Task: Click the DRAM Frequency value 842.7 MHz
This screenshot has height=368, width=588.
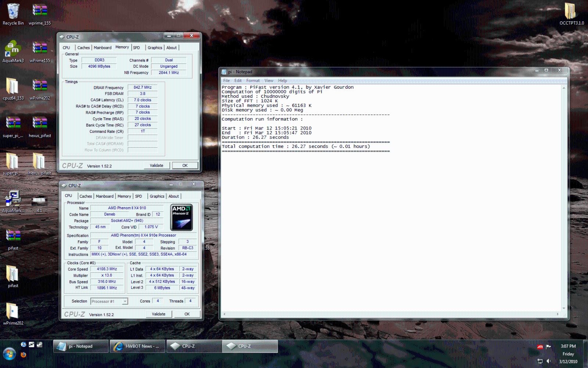Action: tap(143, 88)
